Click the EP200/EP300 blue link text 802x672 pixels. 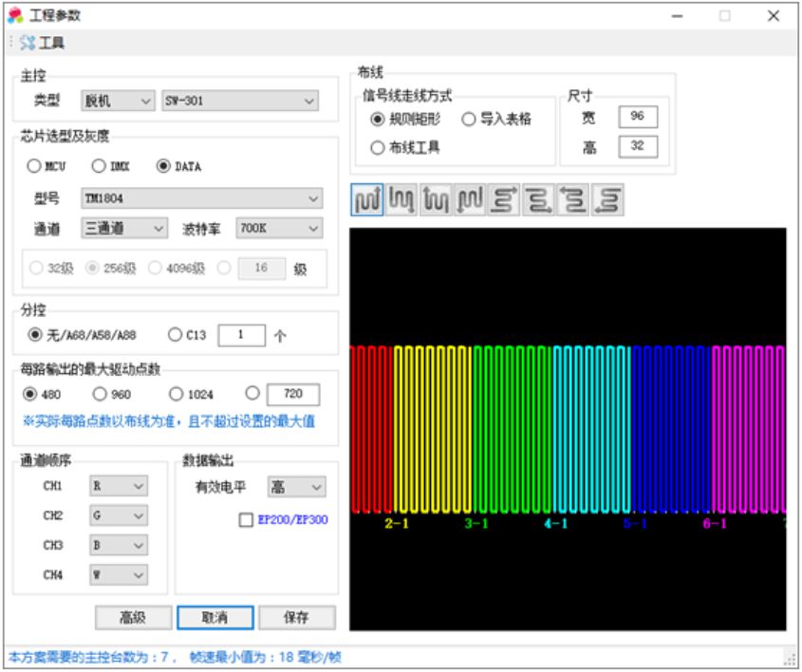292,519
